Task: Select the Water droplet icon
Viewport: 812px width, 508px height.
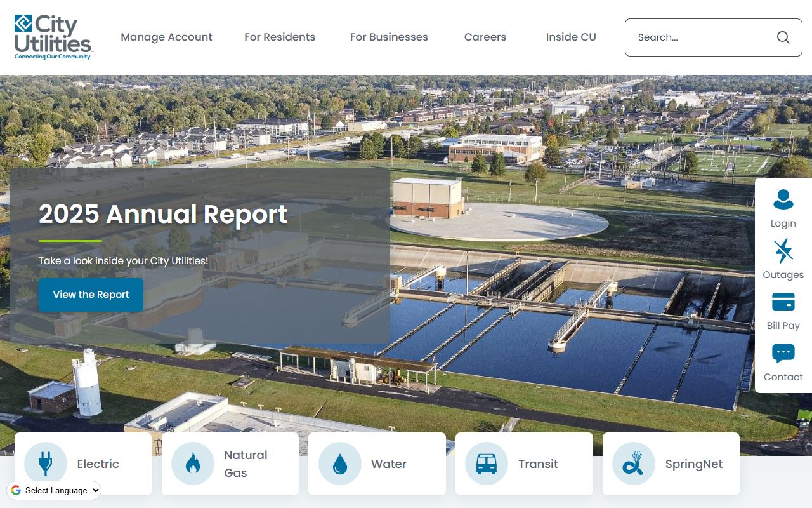Action: coord(339,464)
